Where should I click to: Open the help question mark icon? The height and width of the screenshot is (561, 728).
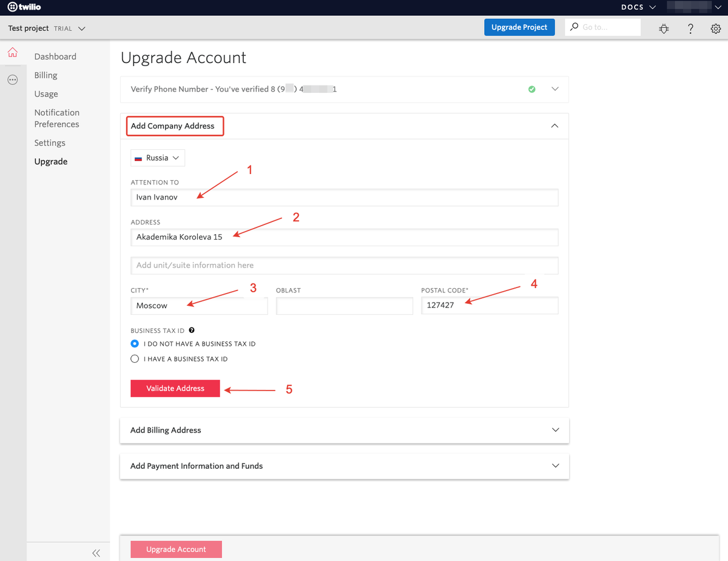690,28
